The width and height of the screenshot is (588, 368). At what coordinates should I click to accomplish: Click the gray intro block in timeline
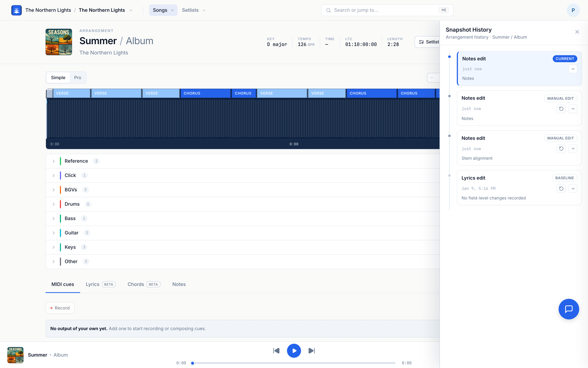pyautogui.click(x=50, y=93)
